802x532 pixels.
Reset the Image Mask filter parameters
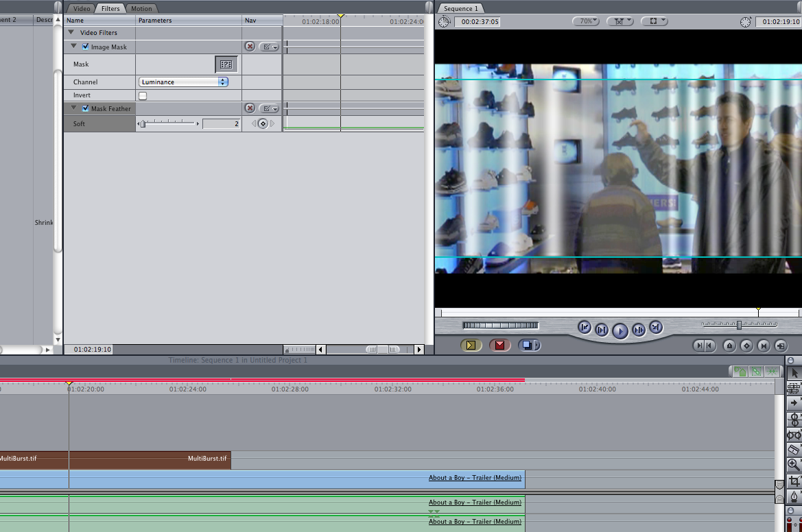[x=250, y=47]
